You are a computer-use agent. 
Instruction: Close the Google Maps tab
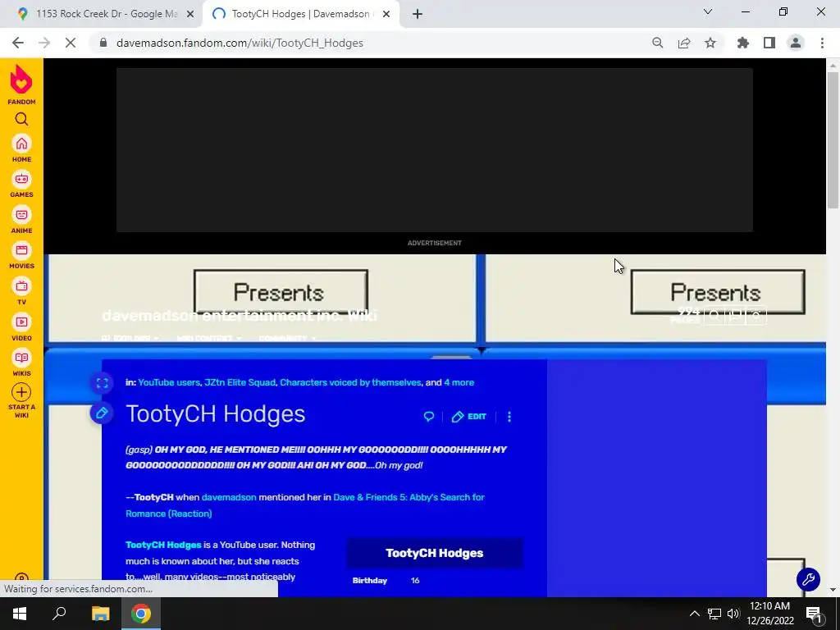[190, 15]
